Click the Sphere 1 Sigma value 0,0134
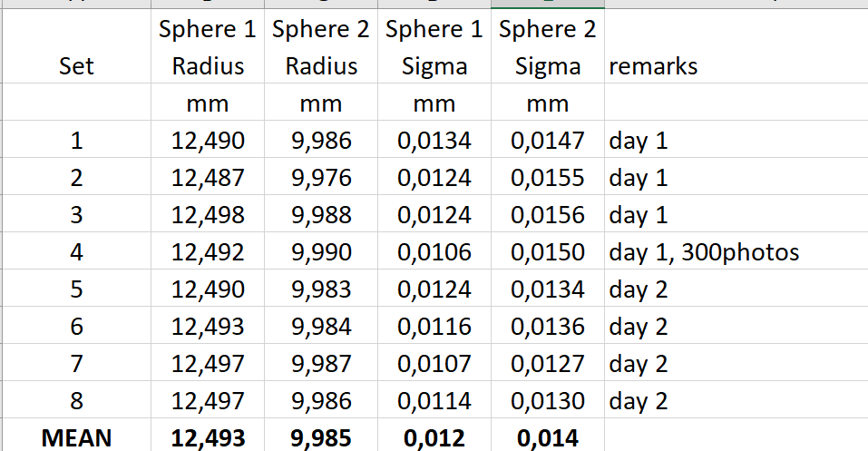The image size is (868, 451). 434,141
